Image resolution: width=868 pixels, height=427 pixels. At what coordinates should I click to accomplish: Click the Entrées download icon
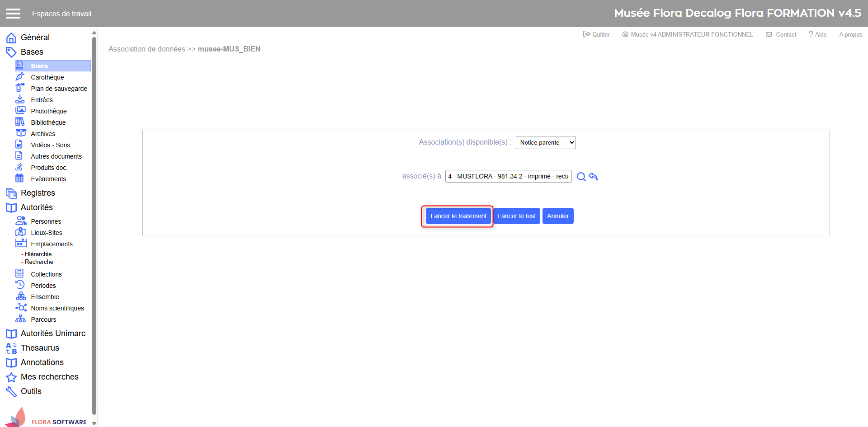20,99
